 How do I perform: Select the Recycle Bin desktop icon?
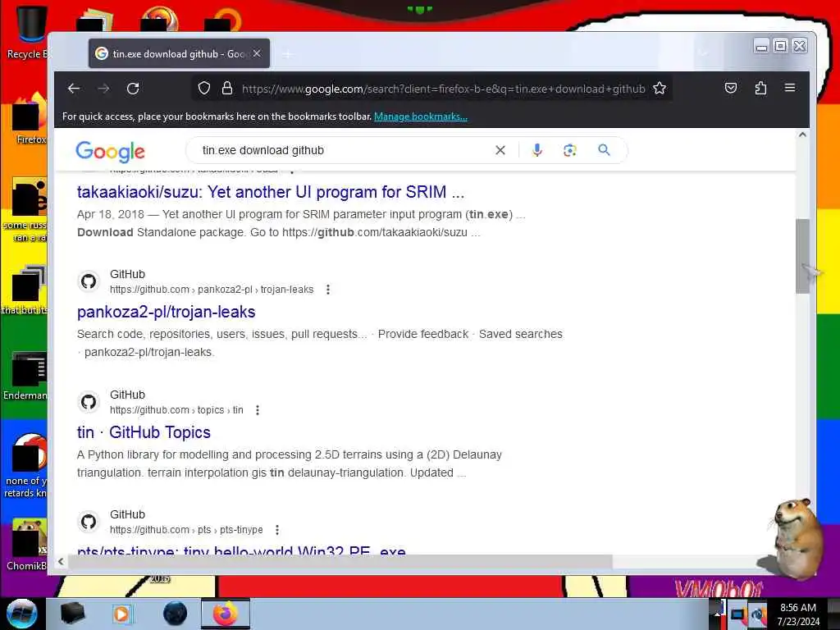point(27,32)
